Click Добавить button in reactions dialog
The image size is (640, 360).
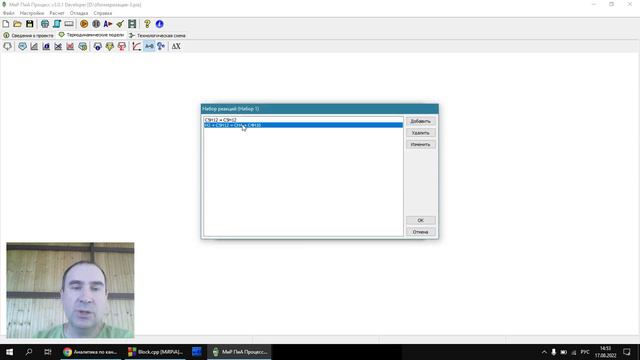pos(420,121)
